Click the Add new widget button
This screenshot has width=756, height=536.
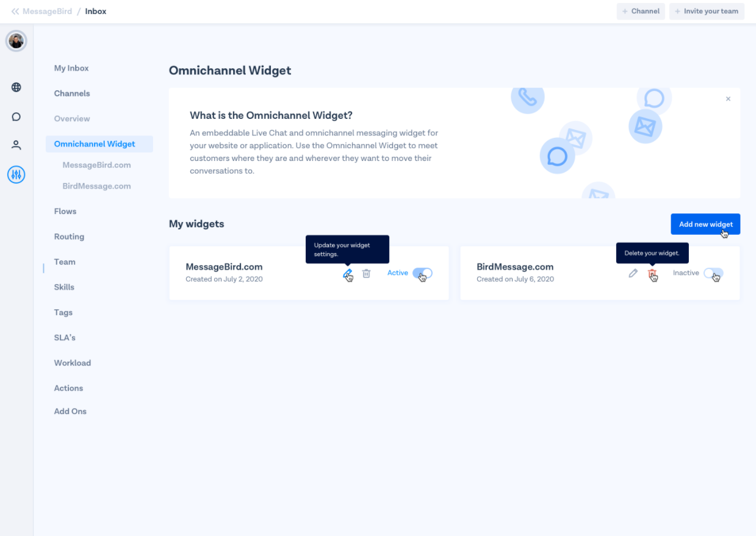click(x=705, y=224)
